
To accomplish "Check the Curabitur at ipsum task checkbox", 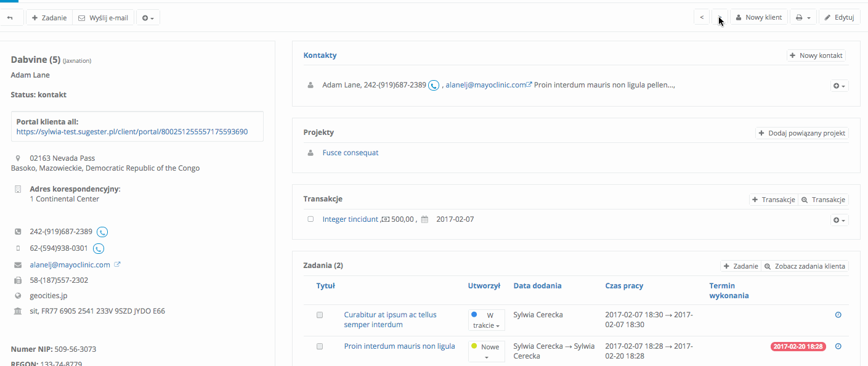I will [x=320, y=315].
